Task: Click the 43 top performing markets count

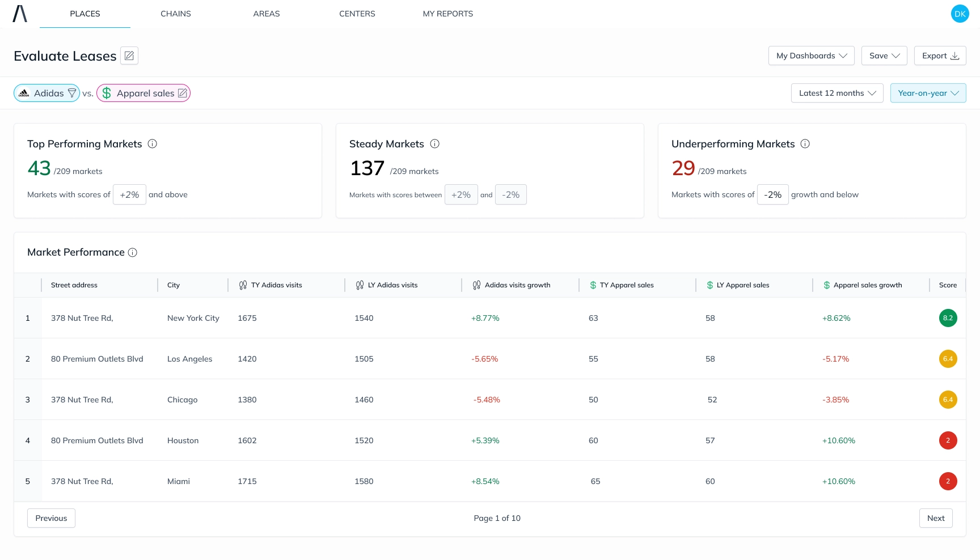Action: (39, 168)
